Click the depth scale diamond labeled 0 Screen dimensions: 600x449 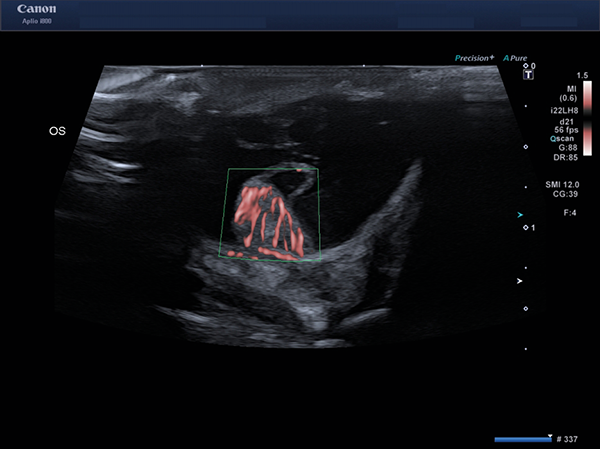[x=526, y=66]
